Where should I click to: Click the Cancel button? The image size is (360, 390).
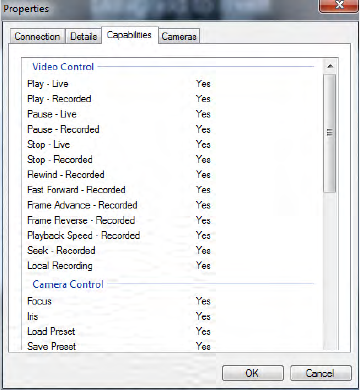pyautogui.click(x=320, y=373)
